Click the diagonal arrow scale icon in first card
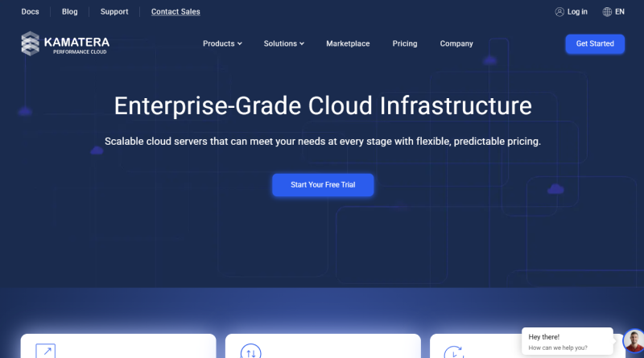The height and width of the screenshot is (358, 644). click(x=46, y=351)
